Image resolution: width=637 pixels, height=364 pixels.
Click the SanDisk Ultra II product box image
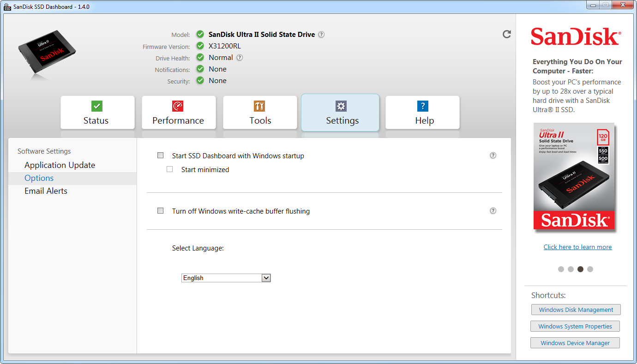(575, 176)
